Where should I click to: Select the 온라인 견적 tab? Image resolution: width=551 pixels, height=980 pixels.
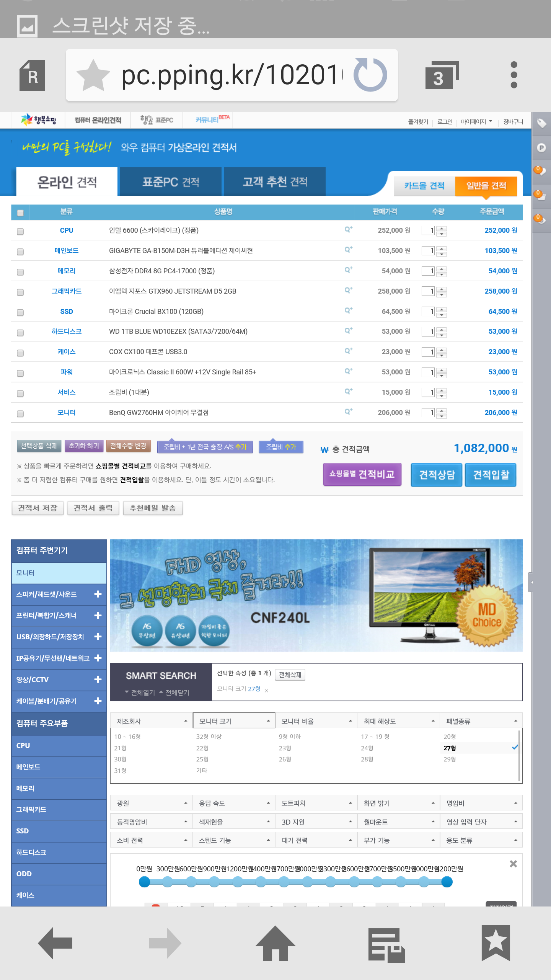(x=67, y=181)
